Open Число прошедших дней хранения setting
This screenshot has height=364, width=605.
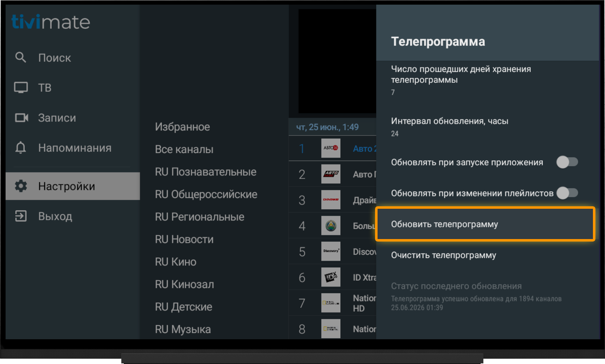tap(488, 80)
